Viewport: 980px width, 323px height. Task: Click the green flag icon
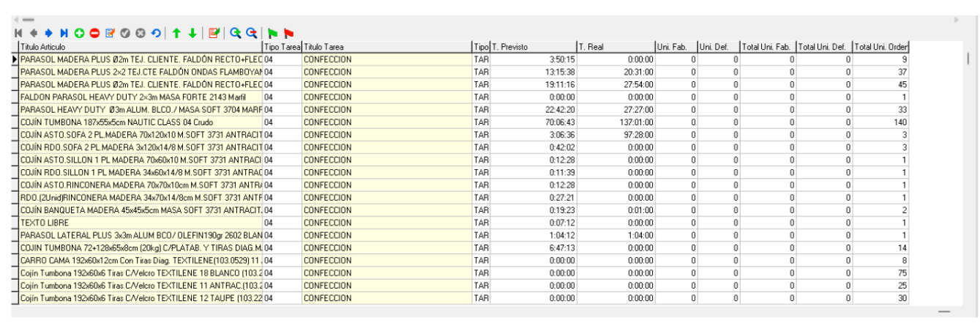click(272, 34)
